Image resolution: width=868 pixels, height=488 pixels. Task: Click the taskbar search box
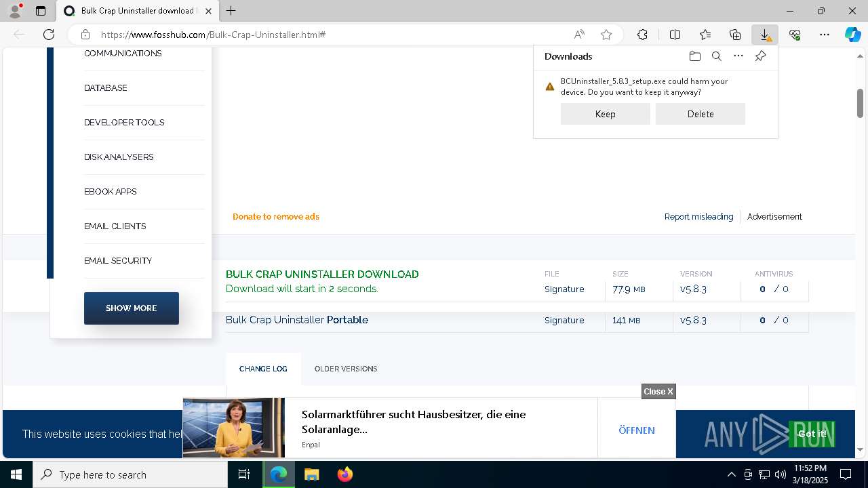[x=130, y=474]
